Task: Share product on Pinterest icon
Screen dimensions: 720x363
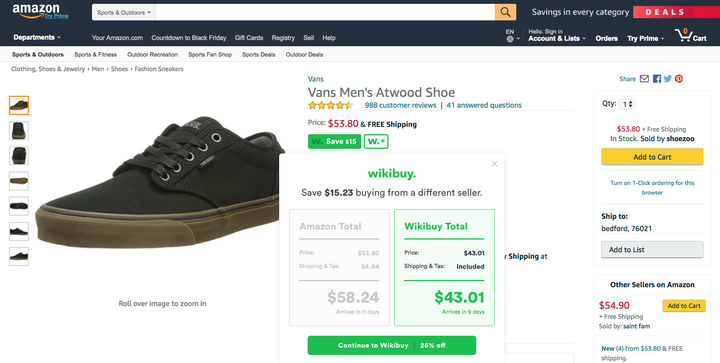Action: (679, 79)
